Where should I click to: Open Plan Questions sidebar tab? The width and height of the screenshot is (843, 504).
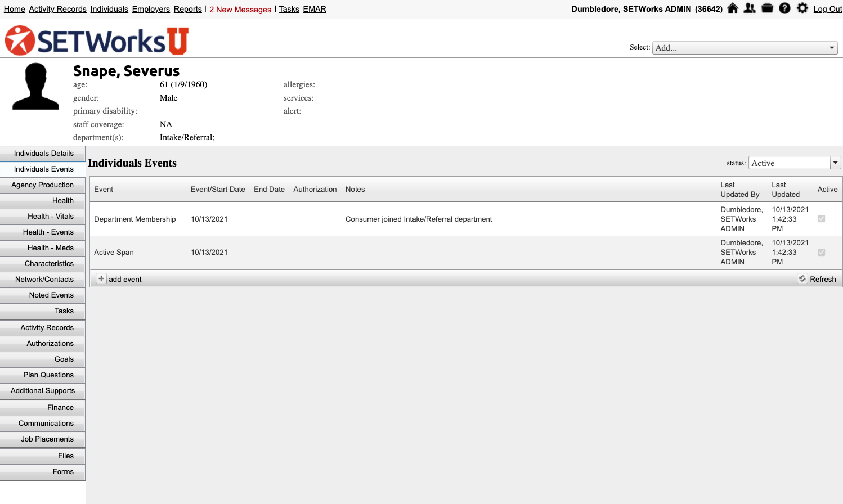(x=43, y=375)
